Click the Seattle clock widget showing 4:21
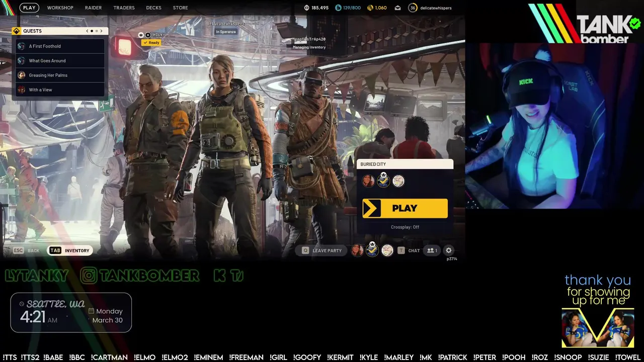644x362 pixels. [x=71, y=313]
